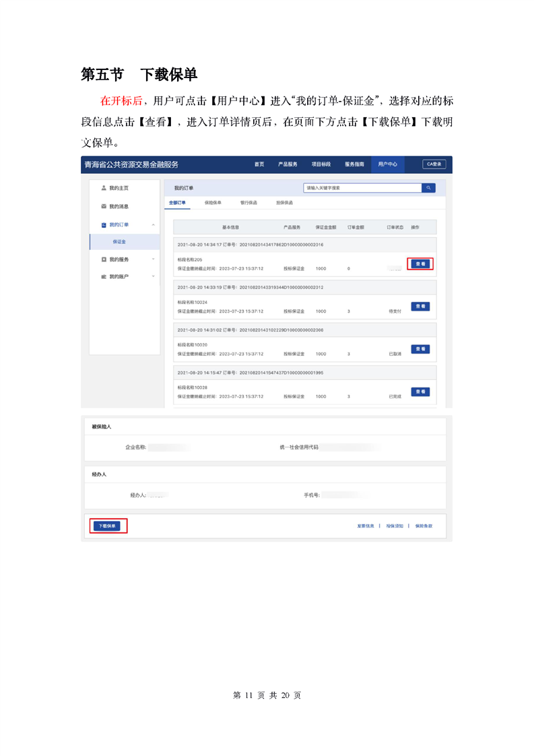Expand the 我的账户 section chevron
The width and height of the screenshot is (534, 756).
tap(153, 276)
